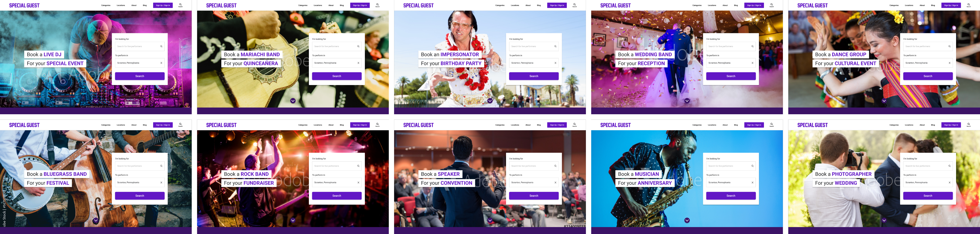The width and height of the screenshot is (980, 234).
Task: Click About in the Dance Group page header
Action: 922,5
